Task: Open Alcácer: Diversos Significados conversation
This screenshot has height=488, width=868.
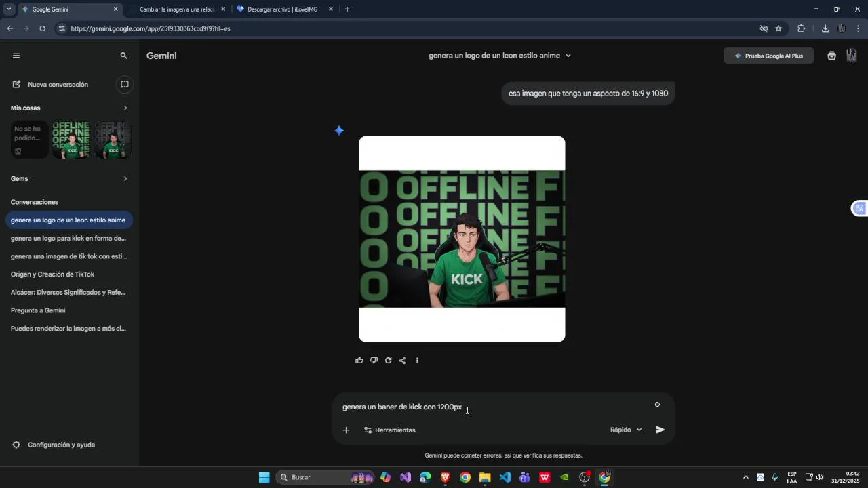Action: [69, 292]
